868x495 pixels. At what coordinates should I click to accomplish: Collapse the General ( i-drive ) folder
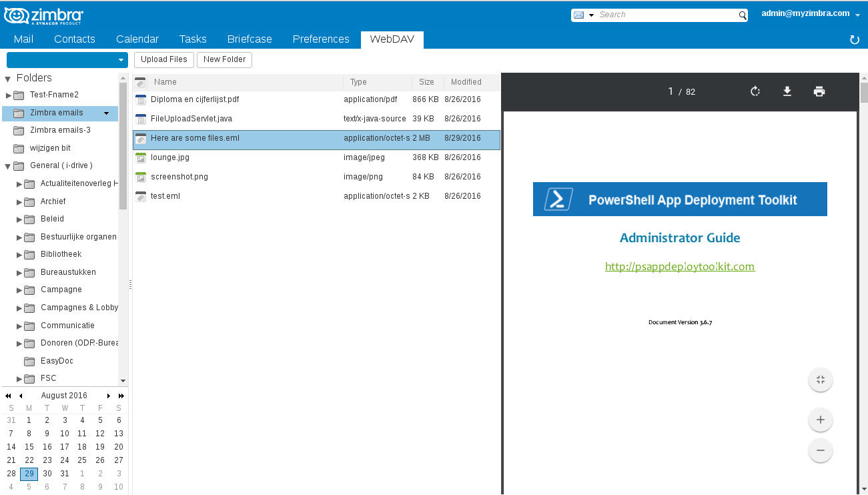[x=8, y=166]
